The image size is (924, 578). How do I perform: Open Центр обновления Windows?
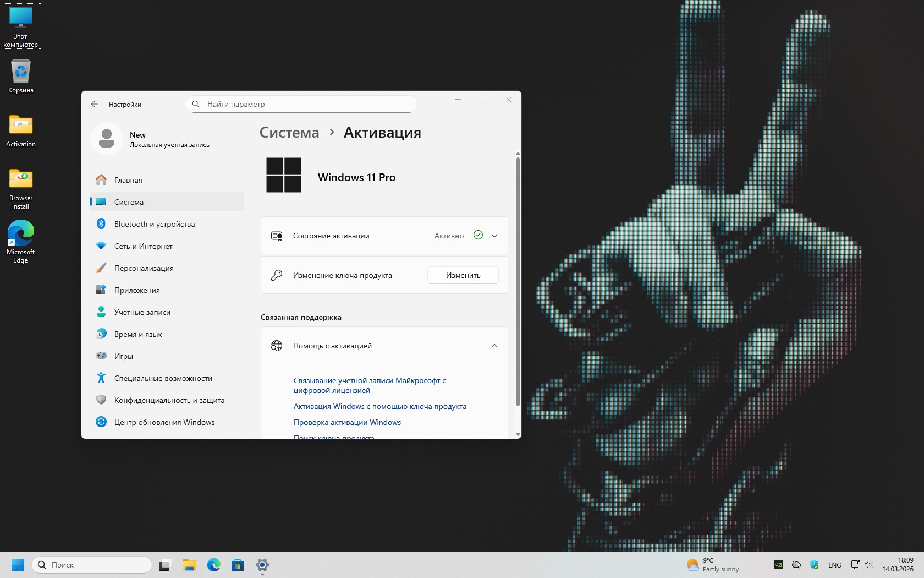click(164, 422)
